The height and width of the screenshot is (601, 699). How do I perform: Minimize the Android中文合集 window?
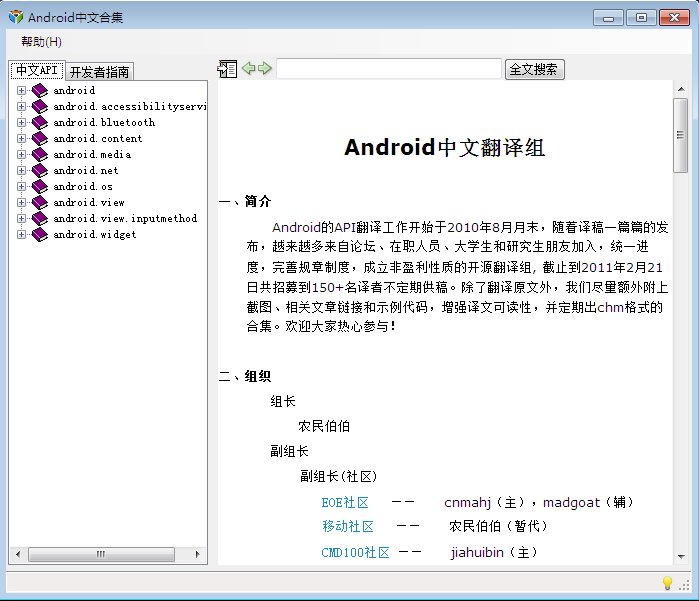coord(608,18)
